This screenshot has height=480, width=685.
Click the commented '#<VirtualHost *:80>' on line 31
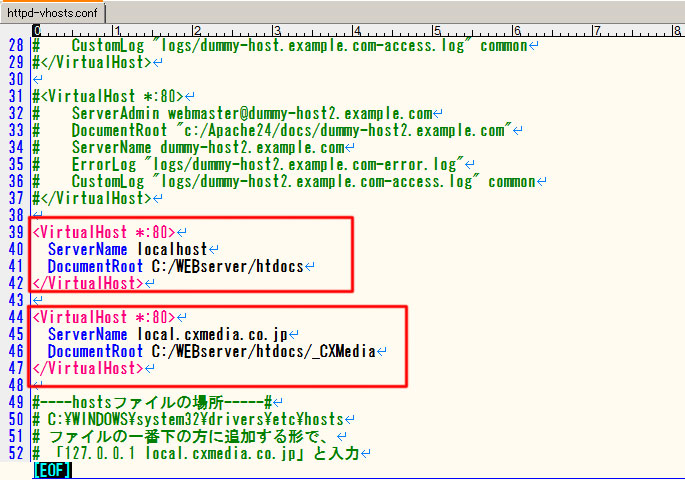click(108, 96)
